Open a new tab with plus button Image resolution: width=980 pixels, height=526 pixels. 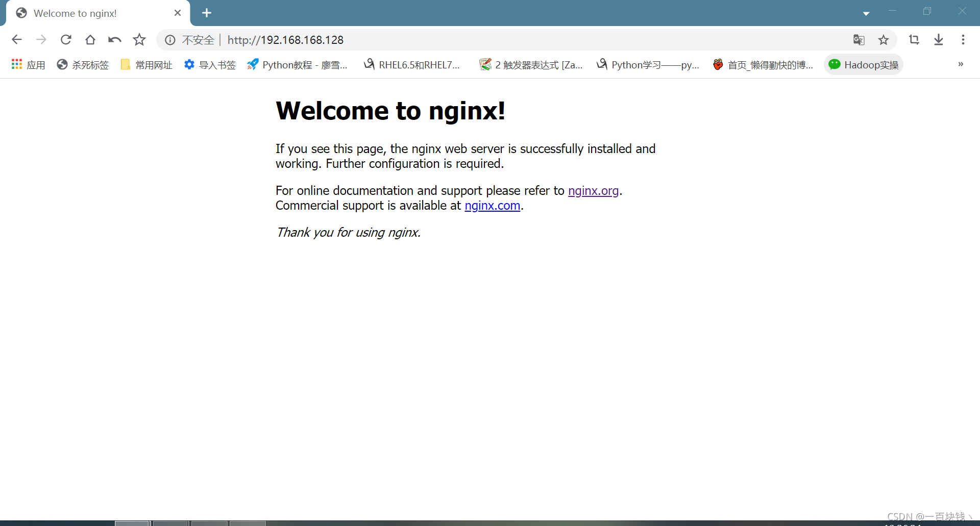207,13
